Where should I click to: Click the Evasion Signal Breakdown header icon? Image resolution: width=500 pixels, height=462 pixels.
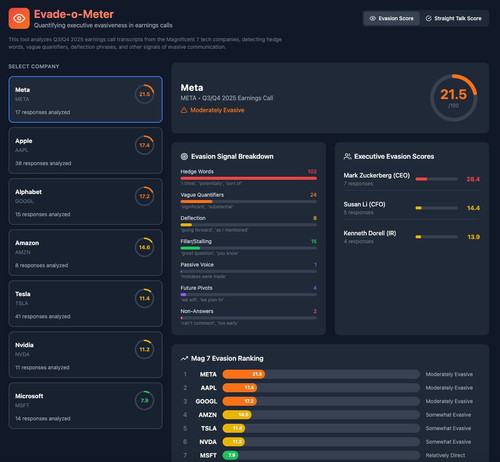184,156
